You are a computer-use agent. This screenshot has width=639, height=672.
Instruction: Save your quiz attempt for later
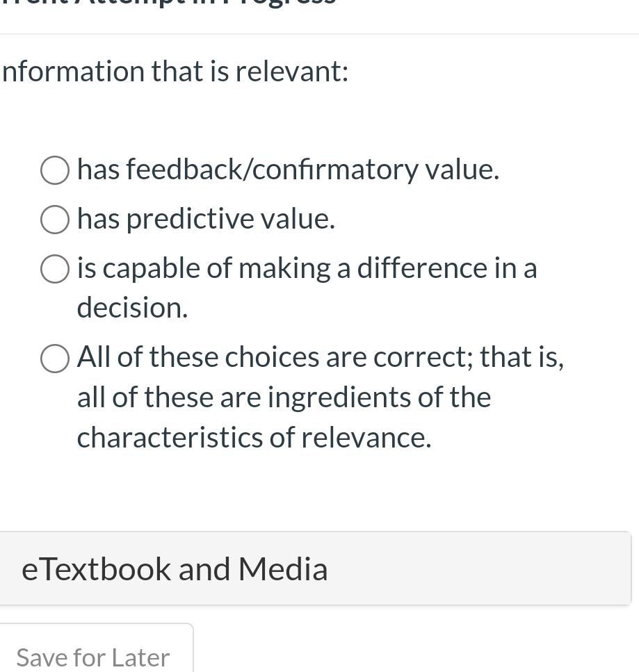pos(92,656)
